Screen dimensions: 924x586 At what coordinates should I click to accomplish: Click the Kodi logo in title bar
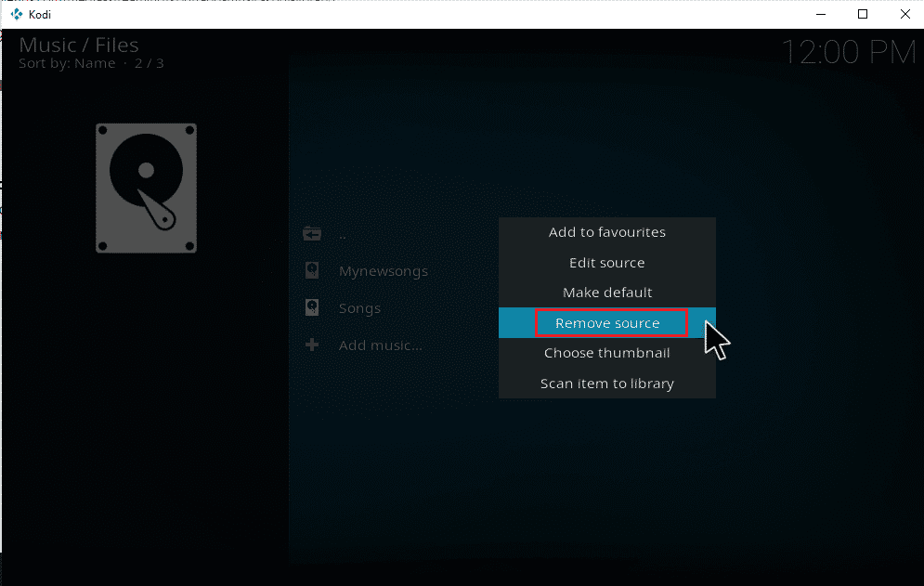(x=16, y=14)
